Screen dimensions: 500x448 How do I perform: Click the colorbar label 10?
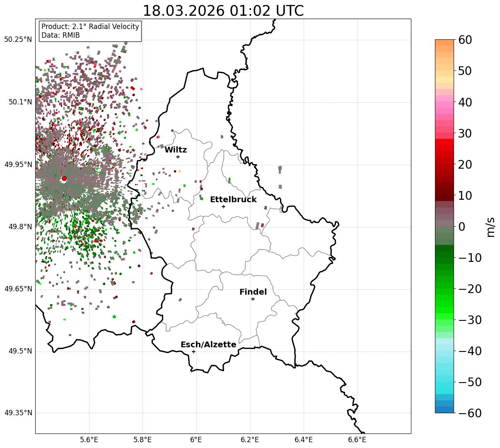click(464, 196)
